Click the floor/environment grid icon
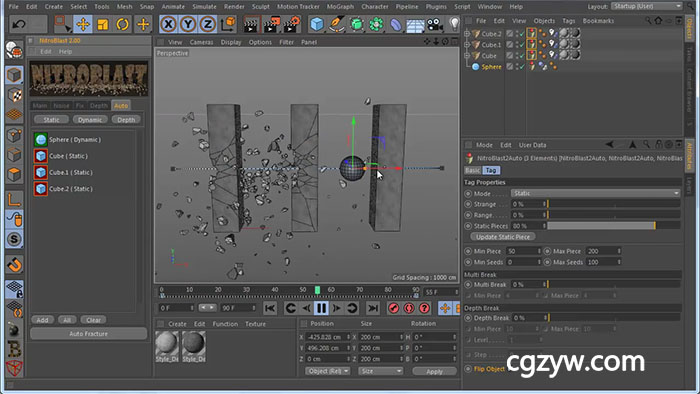The height and width of the screenshot is (394, 700). point(415,25)
